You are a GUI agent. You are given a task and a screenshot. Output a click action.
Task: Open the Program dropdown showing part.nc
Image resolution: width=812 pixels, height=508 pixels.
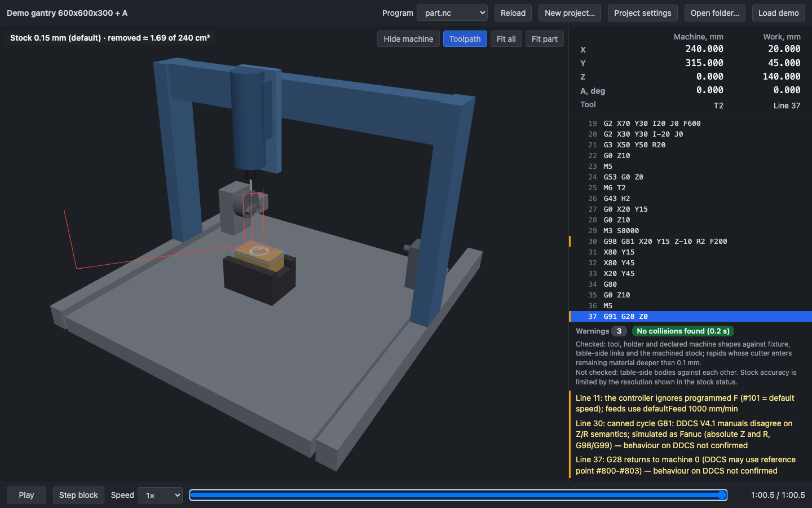[452, 13]
